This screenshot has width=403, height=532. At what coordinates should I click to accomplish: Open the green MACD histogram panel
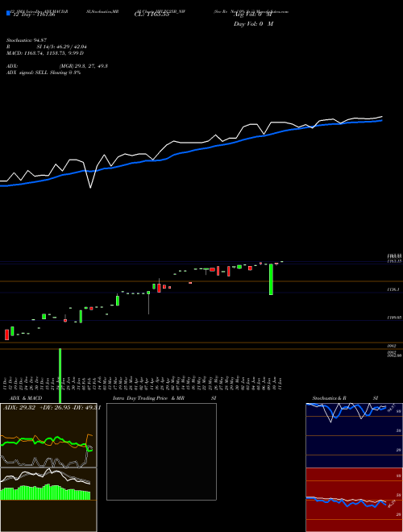click(48, 500)
